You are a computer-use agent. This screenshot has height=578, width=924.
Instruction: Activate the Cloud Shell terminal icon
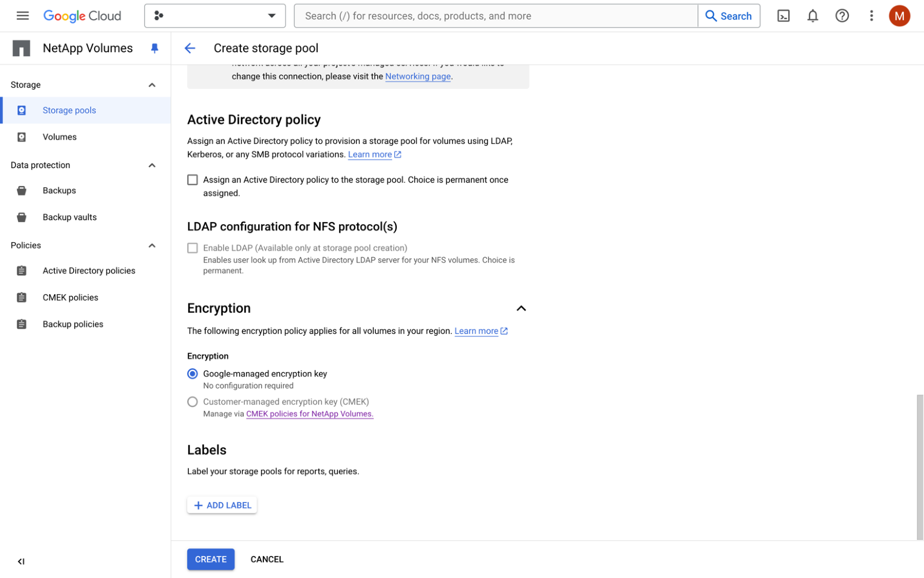(x=783, y=16)
